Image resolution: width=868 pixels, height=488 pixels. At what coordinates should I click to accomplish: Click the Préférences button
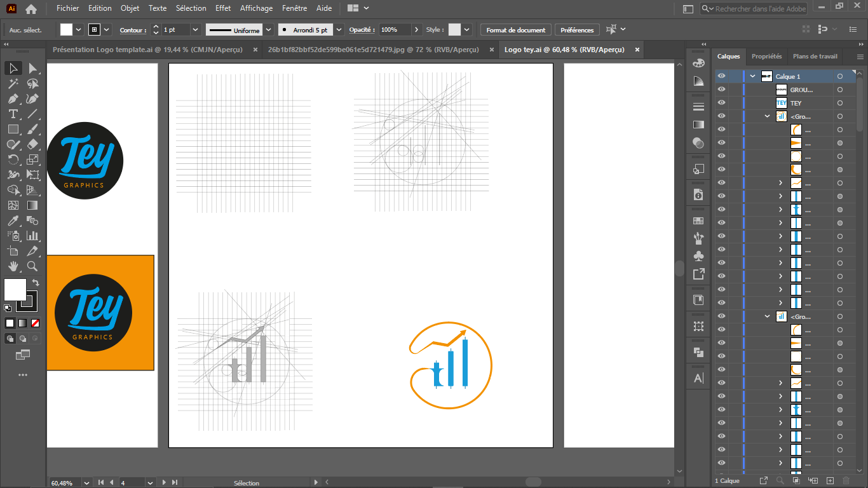tap(577, 30)
